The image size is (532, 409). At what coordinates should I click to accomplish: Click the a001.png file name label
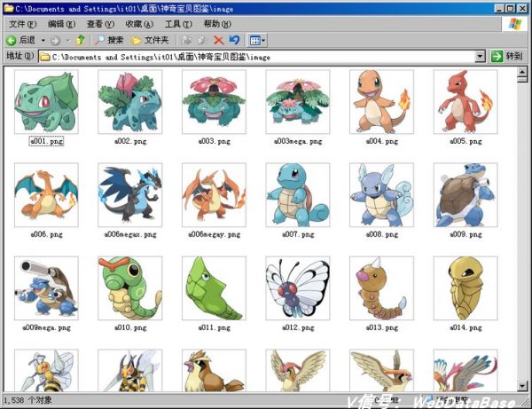coord(46,141)
